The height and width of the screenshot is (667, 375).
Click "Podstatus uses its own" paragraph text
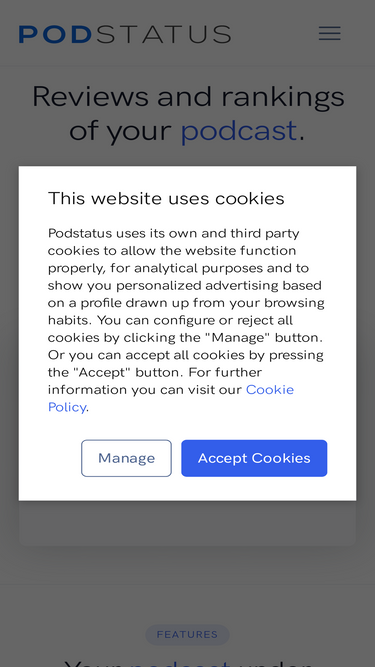click(186, 320)
